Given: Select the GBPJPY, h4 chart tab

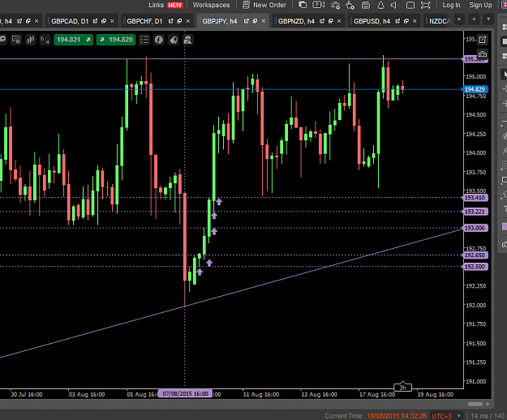Looking at the screenshot, I should (x=220, y=21).
